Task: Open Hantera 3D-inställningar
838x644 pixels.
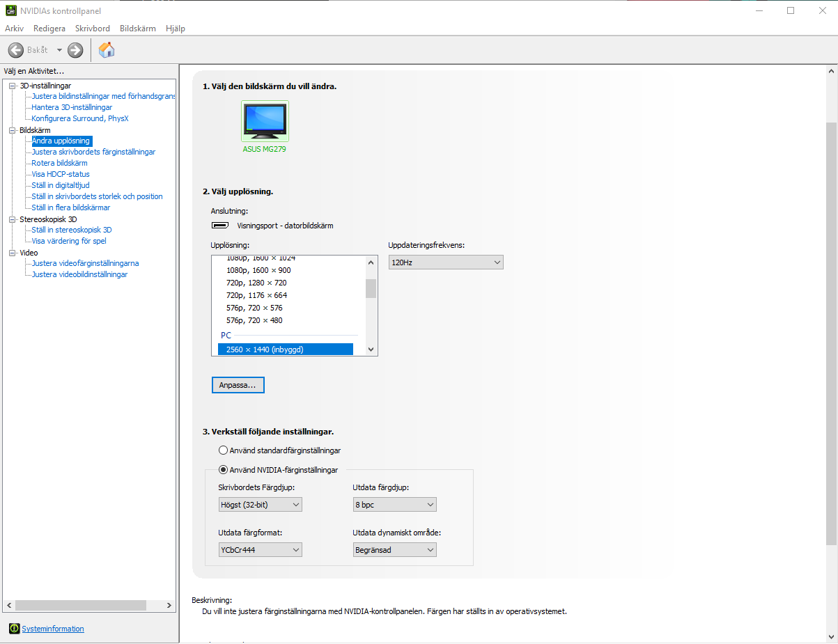Action: coord(72,107)
